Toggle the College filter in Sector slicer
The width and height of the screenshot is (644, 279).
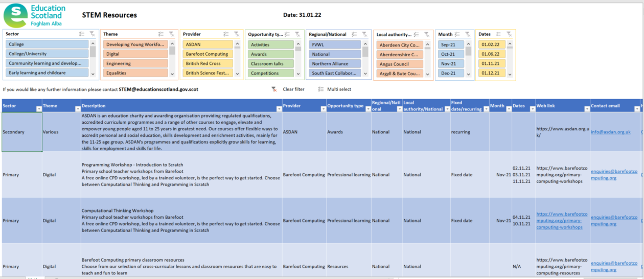47,44
